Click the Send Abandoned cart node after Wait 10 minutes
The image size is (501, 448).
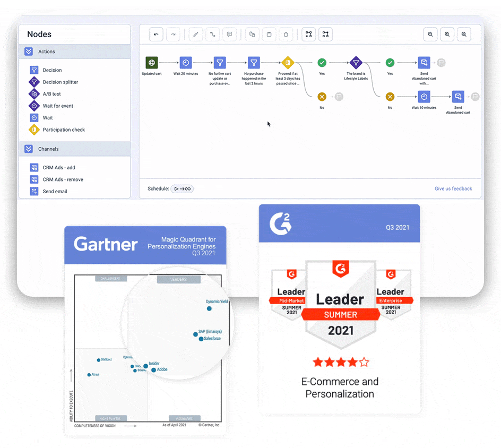(458, 97)
